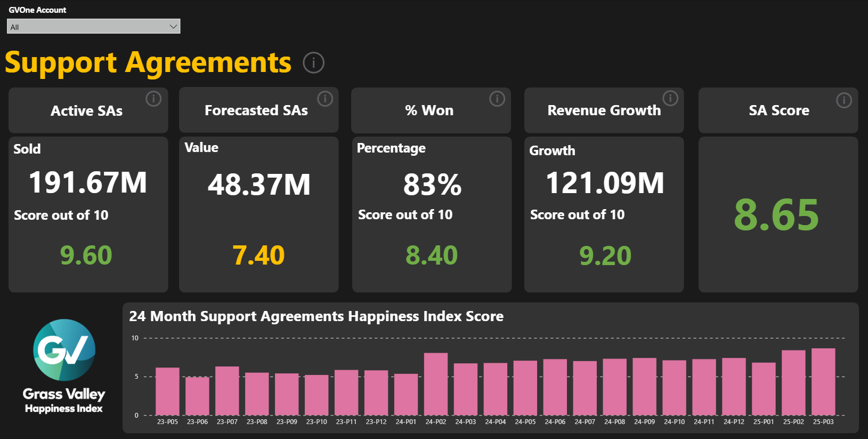Click the Sold label in Active SAs card
Image resolution: width=868 pixels, height=439 pixels.
(x=27, y=149)
